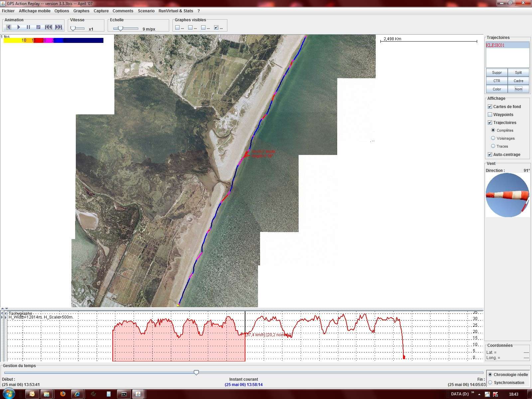Open the Windows Start menu

(9, 394)
